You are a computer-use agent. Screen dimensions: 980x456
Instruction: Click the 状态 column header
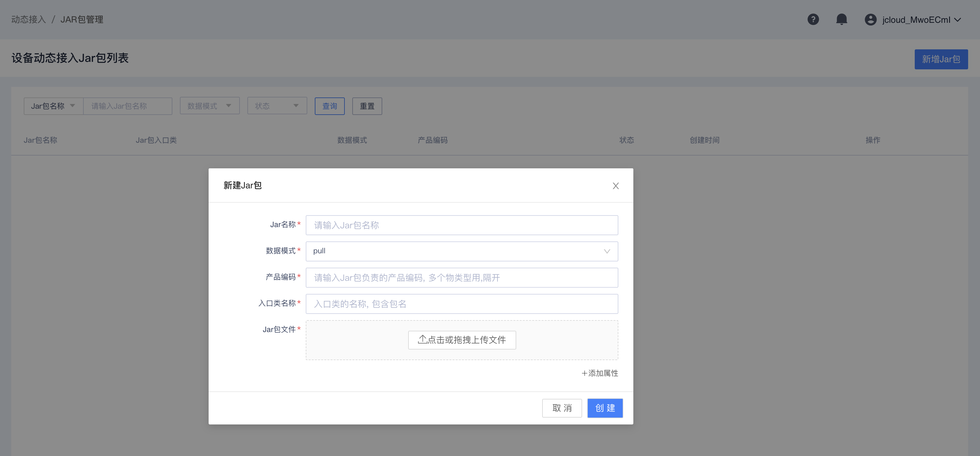point(626,140)
